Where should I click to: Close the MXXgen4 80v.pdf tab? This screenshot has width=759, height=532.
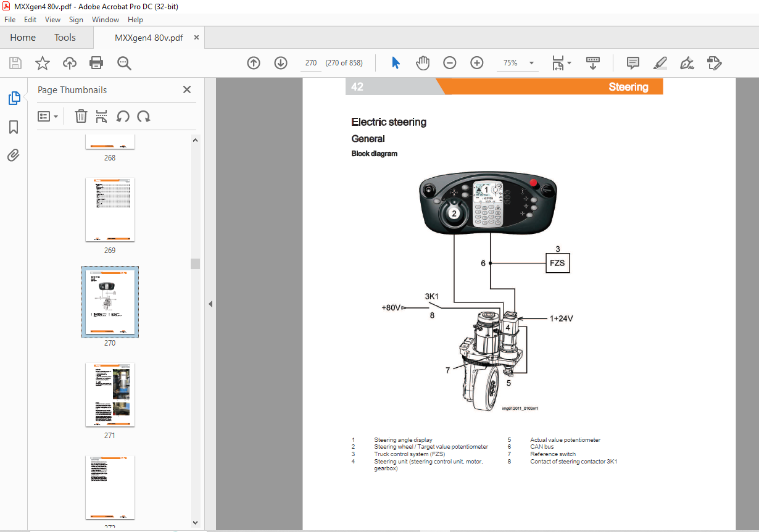click(197, 38)
